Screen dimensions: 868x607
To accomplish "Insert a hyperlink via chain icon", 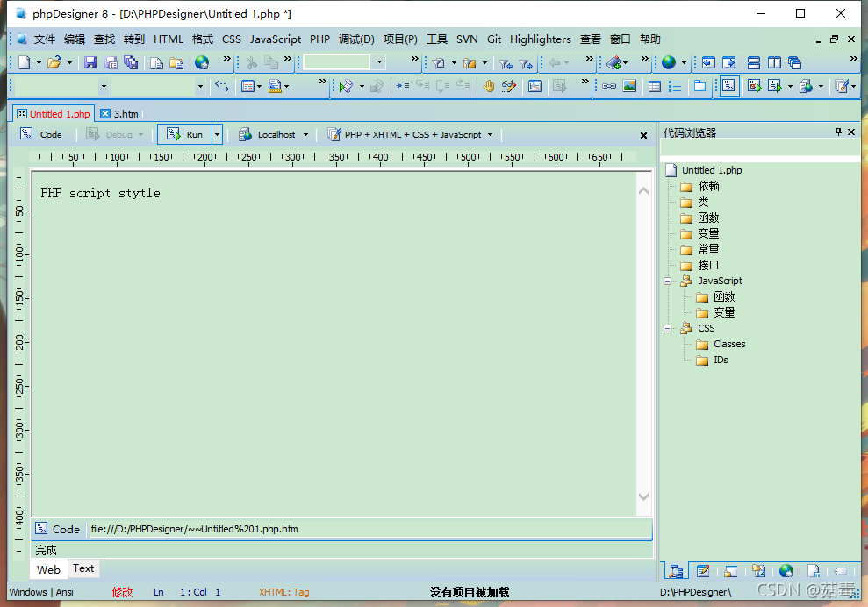I will point(609,86).
